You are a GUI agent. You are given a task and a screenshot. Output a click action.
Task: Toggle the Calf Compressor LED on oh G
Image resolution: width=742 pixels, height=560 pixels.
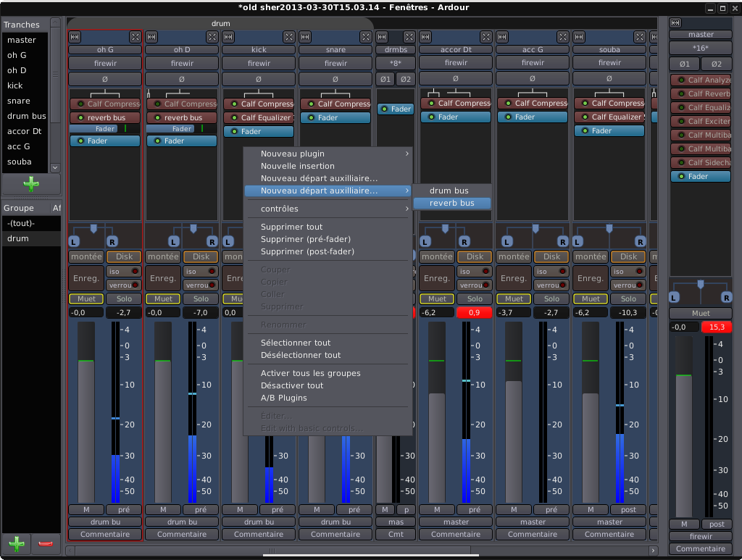(x=79, y=104)
